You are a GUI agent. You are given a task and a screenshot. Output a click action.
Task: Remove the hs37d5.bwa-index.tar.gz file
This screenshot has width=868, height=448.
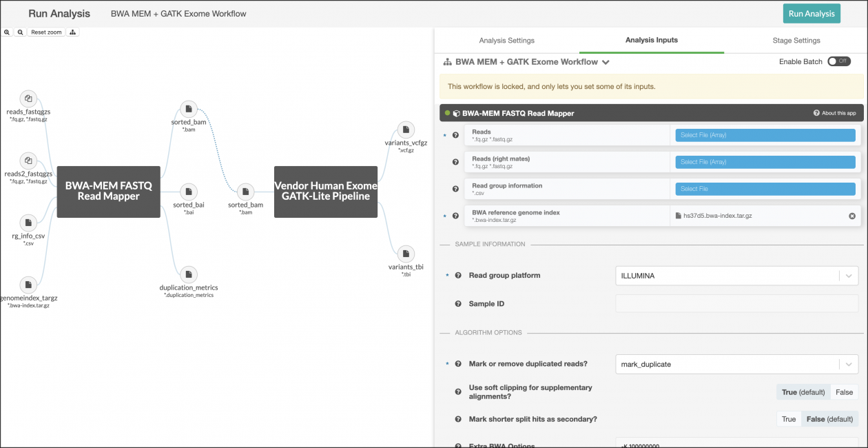[x=851, y=216]
